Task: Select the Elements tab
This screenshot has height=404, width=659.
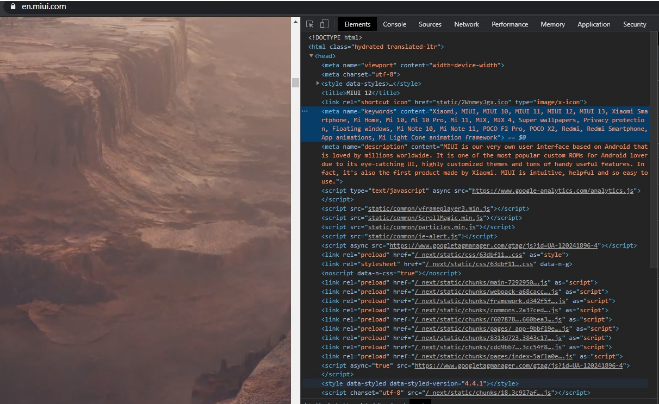Action: pyautogui.click(x=356, y=24)
